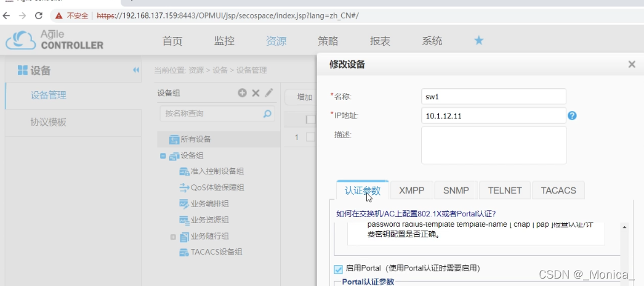Tick the select-all checkbox in table header
The image size is (644, 286).
pyautogui.click(x=311, y=120)
